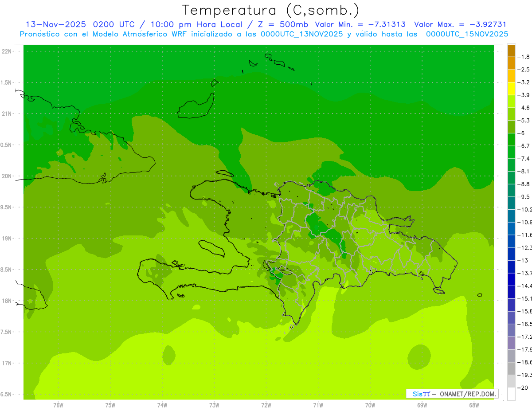Pick the legend swatch between -1.8 and -2.5
Screen dimensions: 532x411
pos(511,63)
